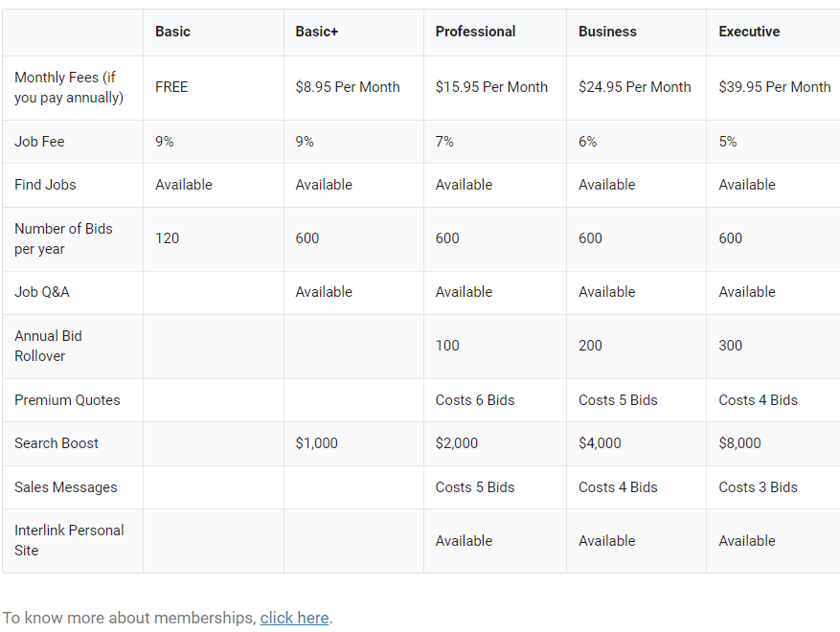The image size is (840, 632).
Task: Click the 'click here' memberships link
Action: point(294,618)
